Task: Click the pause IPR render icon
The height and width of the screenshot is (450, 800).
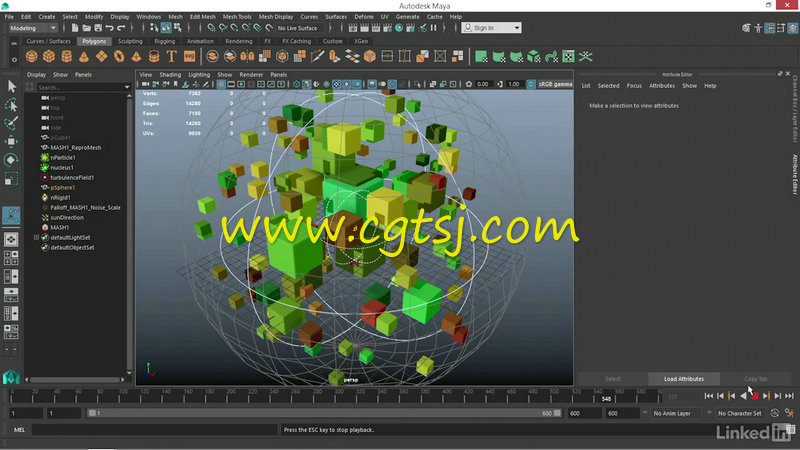Action: click(x=434, y=28)
